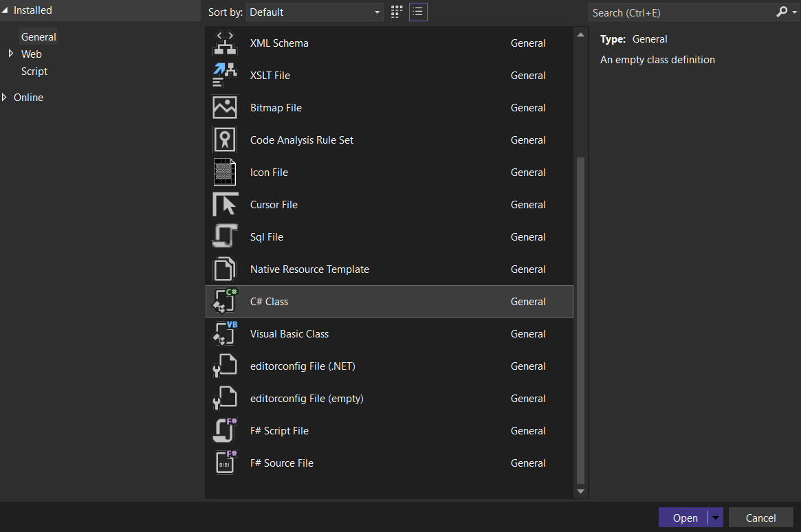Click the scrollbar up arrow

click(x=580, y=35)
